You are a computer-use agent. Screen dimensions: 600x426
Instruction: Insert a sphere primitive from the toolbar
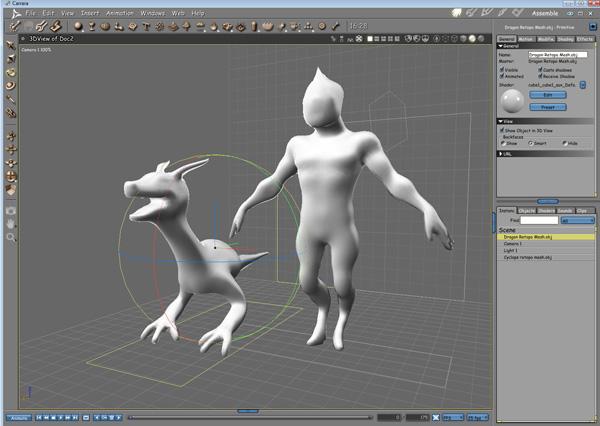click(78, 26)
